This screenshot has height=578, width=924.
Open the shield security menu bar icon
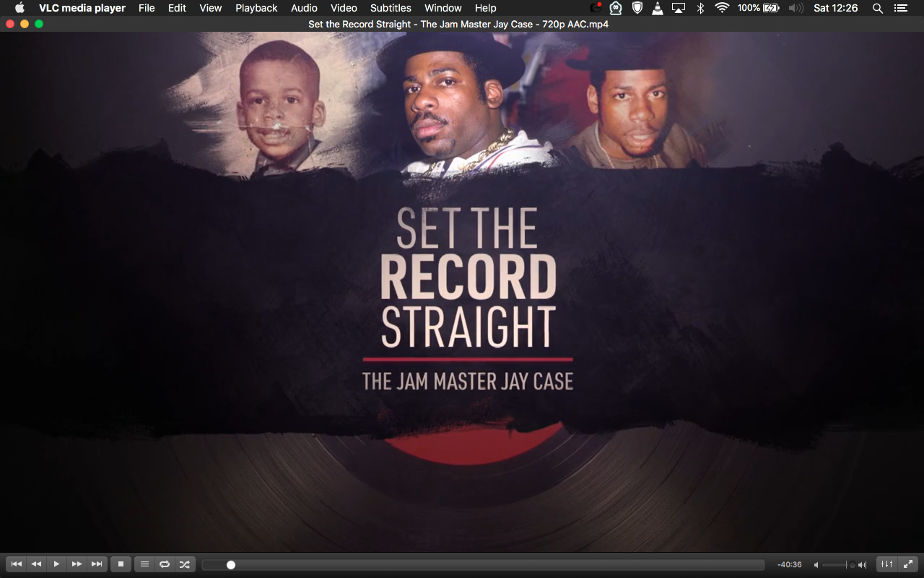(x=637, y=8)
